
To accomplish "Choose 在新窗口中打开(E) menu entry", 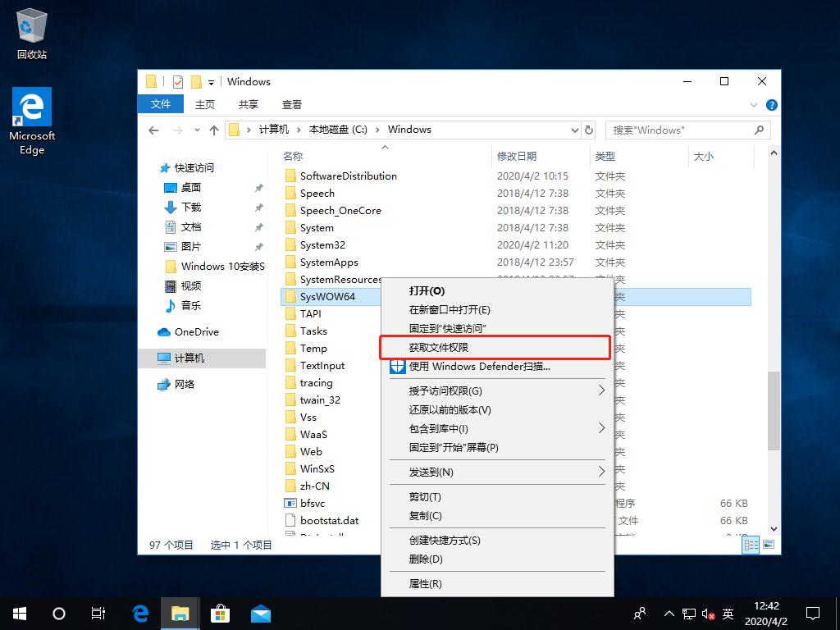I will coord(497,309).
